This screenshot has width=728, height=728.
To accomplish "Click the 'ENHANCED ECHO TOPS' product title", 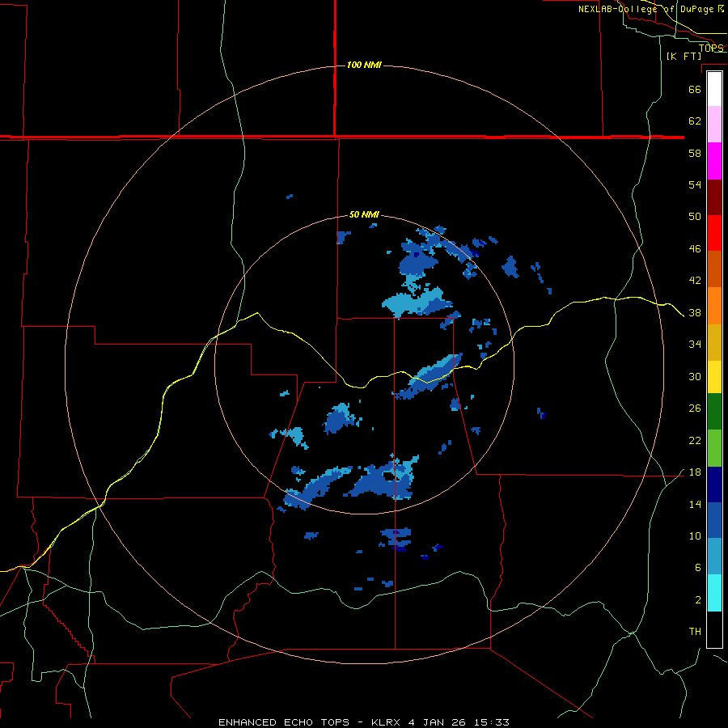I will tap(284, 722).
